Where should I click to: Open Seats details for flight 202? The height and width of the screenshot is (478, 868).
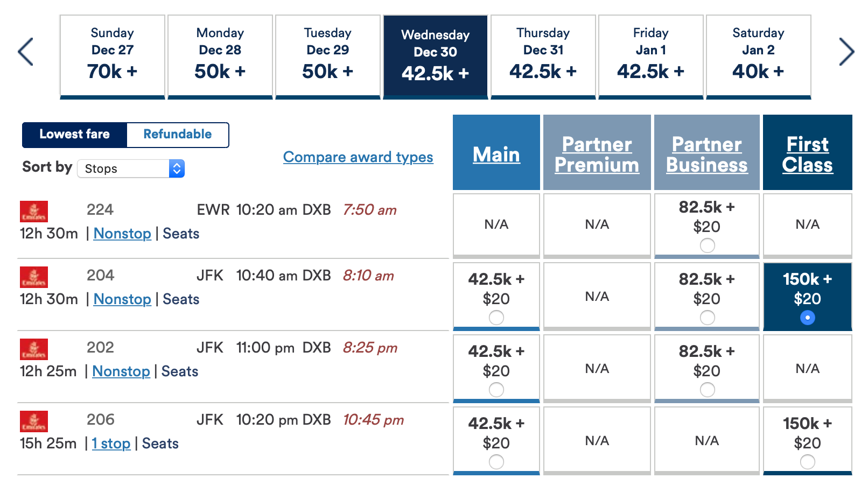point(180,371)
